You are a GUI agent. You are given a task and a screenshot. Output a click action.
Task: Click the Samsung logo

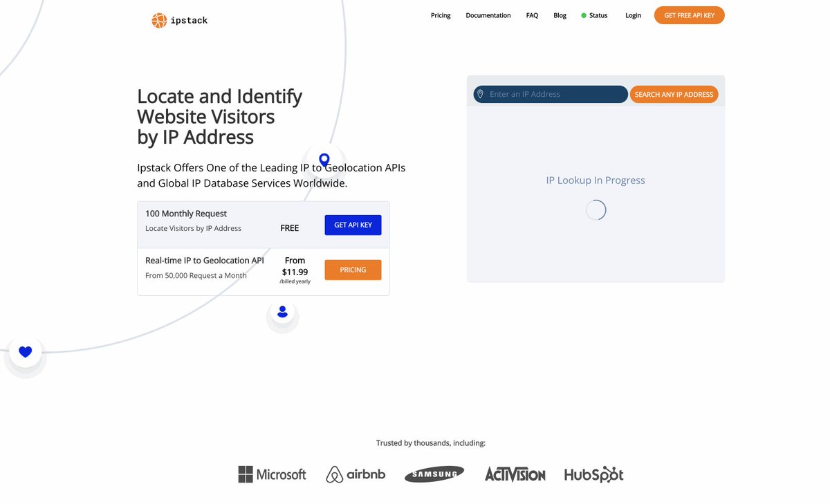tap(434, 474)
